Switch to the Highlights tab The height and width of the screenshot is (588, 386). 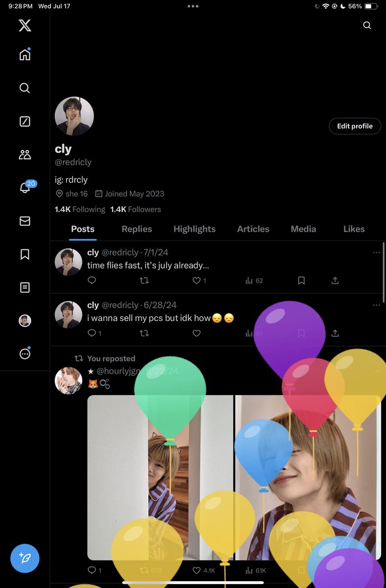(194, 229)
